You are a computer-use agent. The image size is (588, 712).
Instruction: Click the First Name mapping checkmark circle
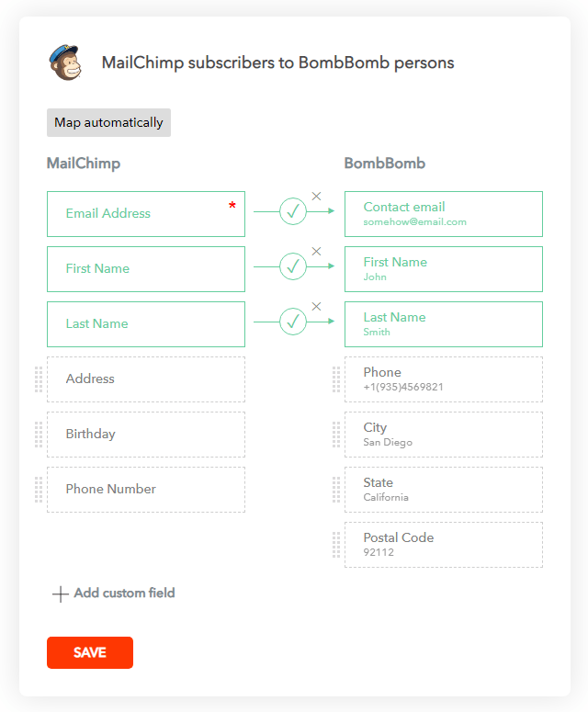point(293,268)
